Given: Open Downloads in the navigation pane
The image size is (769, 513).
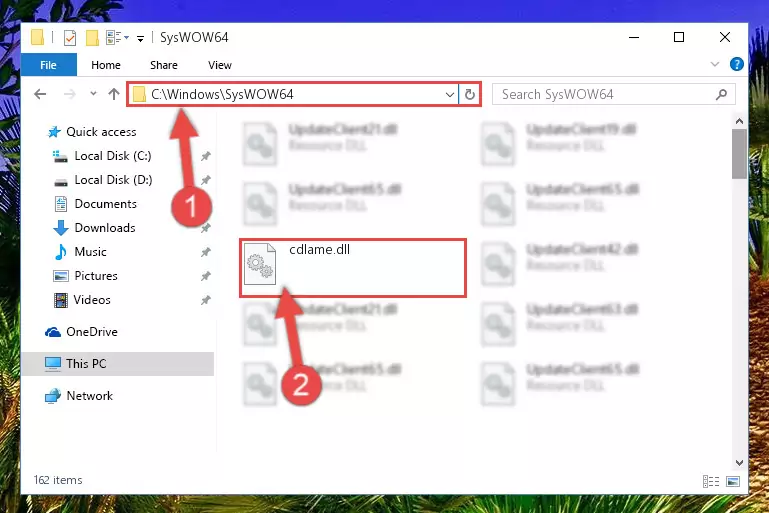Looking at the screenshot, I should pos(104,228).
